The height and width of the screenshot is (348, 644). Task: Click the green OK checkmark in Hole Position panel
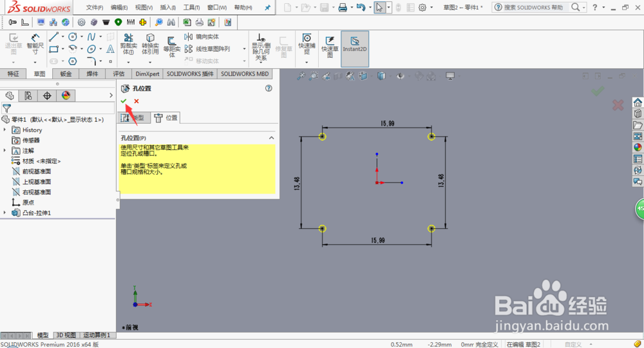click(124, 101)
